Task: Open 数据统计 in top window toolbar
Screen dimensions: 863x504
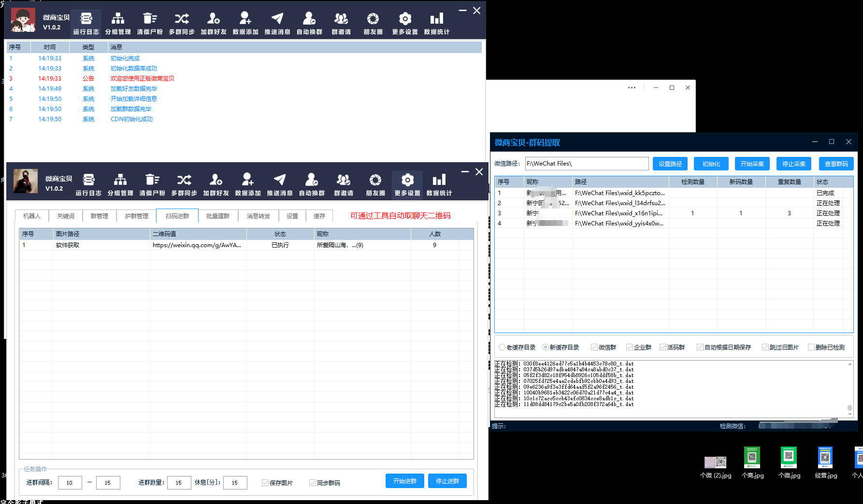Action: click(437, 24)
